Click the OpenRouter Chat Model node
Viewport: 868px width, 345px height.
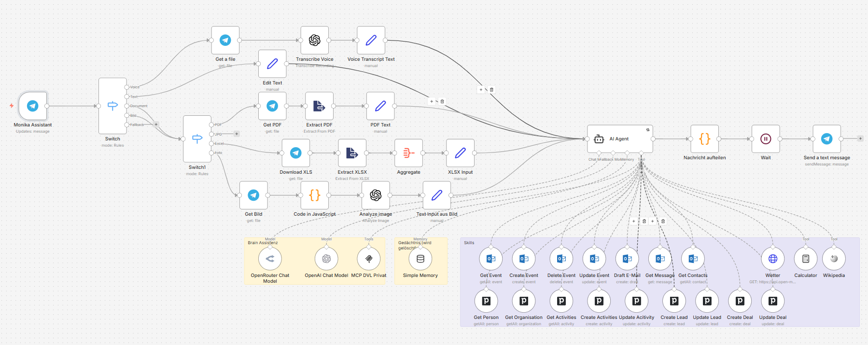click(270, 259)
